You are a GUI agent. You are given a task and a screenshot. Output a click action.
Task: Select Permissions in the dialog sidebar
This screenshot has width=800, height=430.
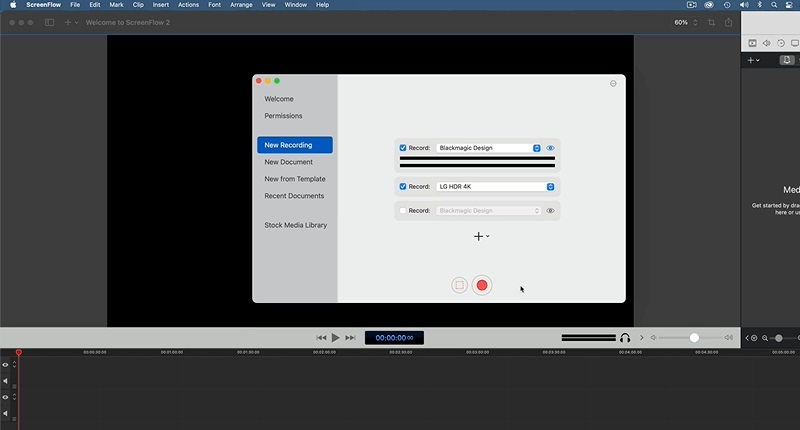[283, 116]
